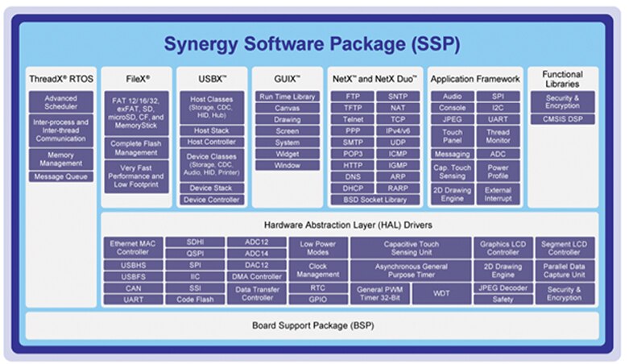
Task: Click the Capacitive Touch Sensing Unit block
Action: tap(412, 248)
